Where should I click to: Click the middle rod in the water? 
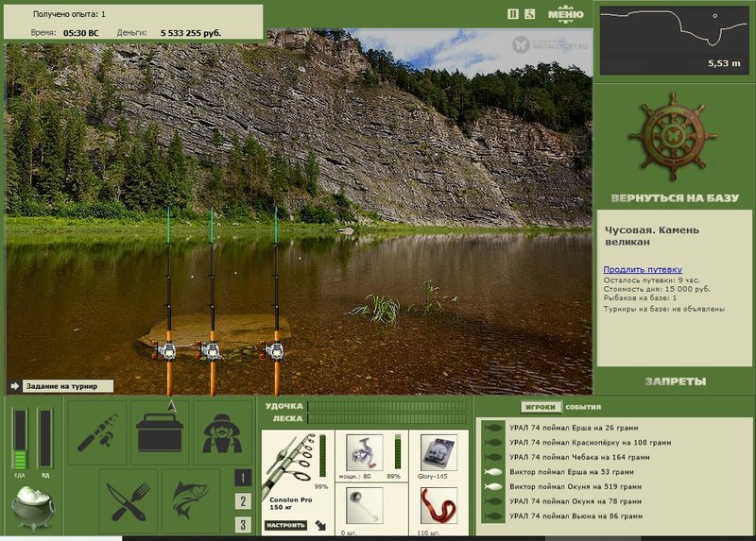pos(212,302)
